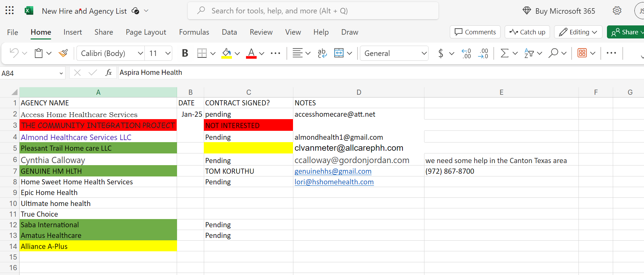Toggle Bold formatting

(x=185, y=53)
